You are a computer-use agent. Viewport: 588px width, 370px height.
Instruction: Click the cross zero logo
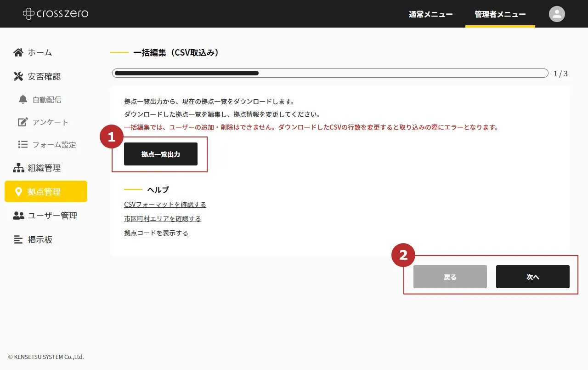point(55,13)
